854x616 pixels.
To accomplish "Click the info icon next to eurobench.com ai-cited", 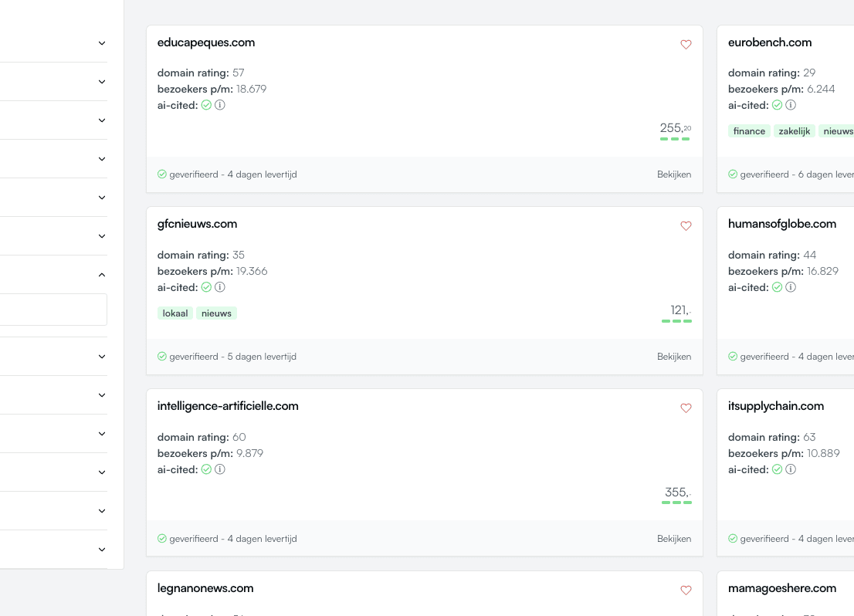I will (x=790, y=105).
